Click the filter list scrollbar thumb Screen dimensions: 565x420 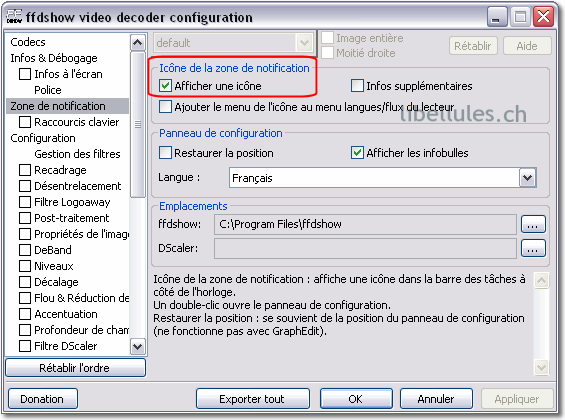pyautogui.click(x=137, y=125)
